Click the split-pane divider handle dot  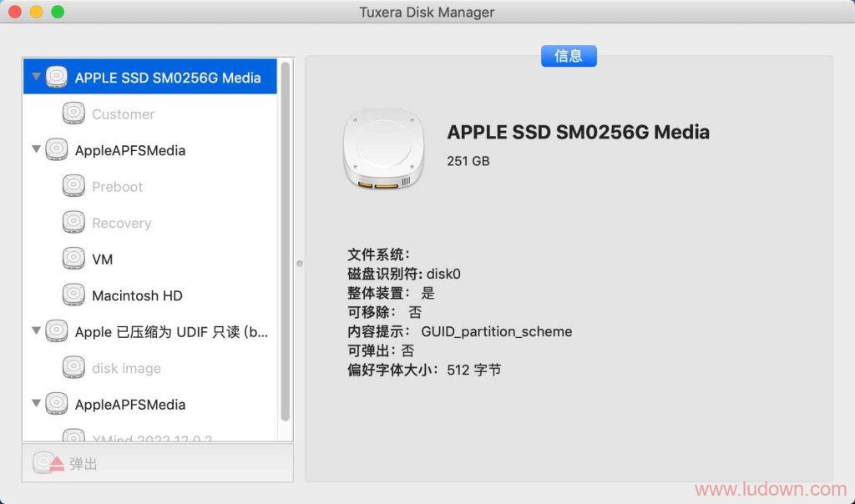click(x=300, y=264)
